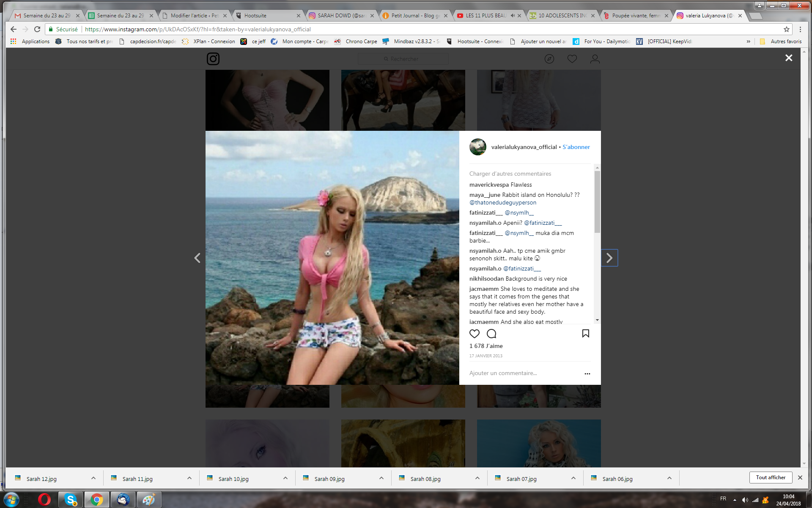Image resolution: width=812 pixels, height=508 pixels.
Task: Open the Instagram explore compass icon
Action: (x=549, y=59)
